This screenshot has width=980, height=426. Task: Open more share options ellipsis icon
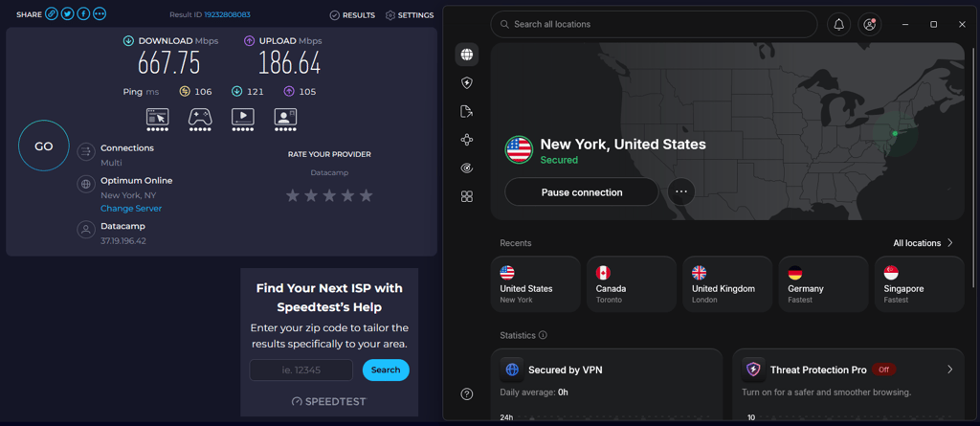coord(100,14)
